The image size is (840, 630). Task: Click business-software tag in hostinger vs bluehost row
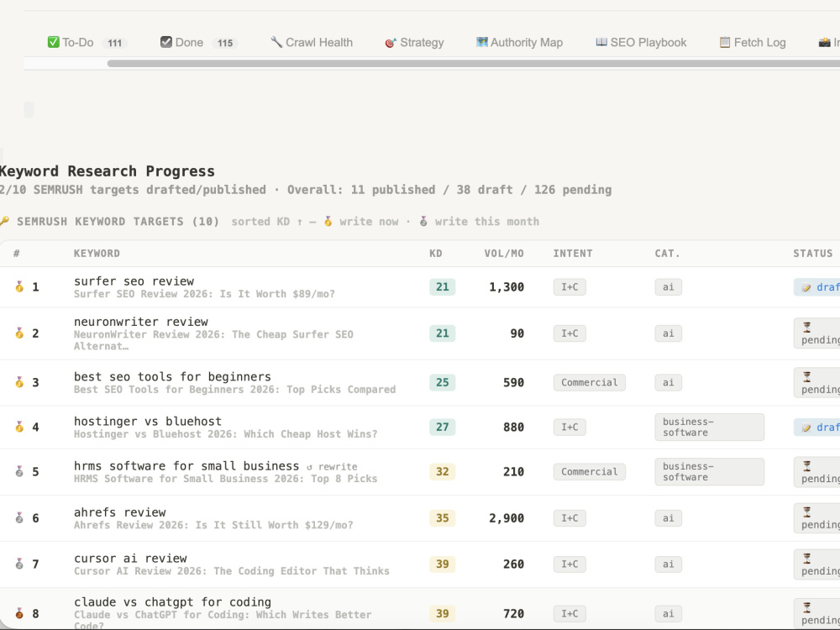(x=709, y=427)
